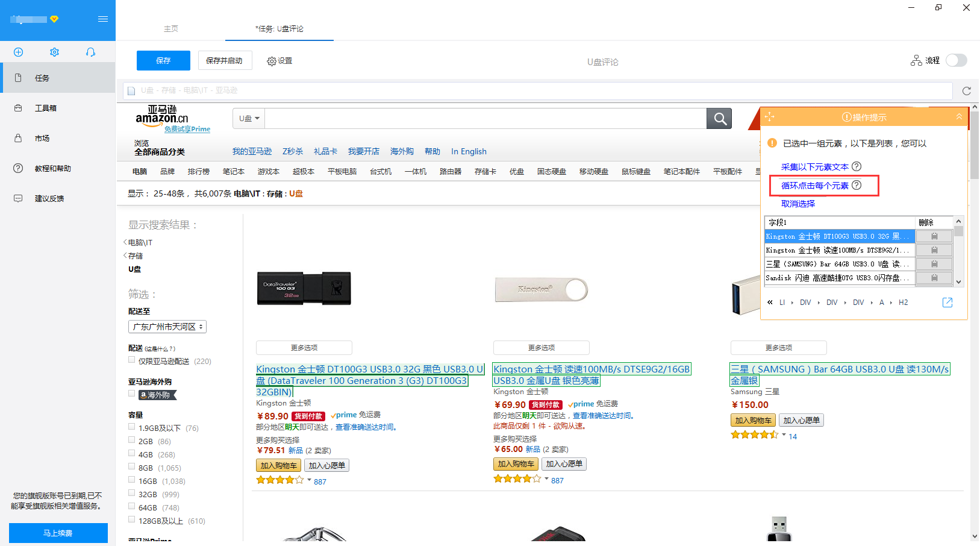Viewport: 980px width, 546px height.
Task: Check the 64GB capacity checkbox
Action: point(131,506)
